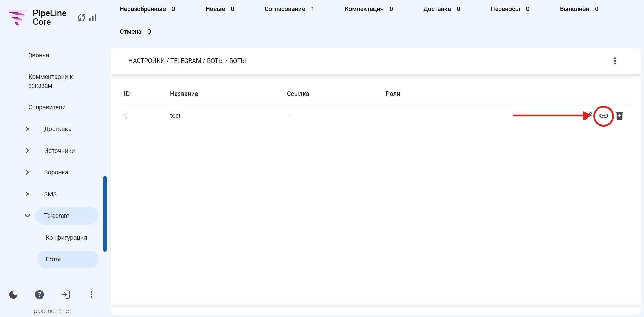Viewport: 644px width, 317px height.
Task: Open sidebar bottom three-dot menu
Action: [x=91, y=295]
